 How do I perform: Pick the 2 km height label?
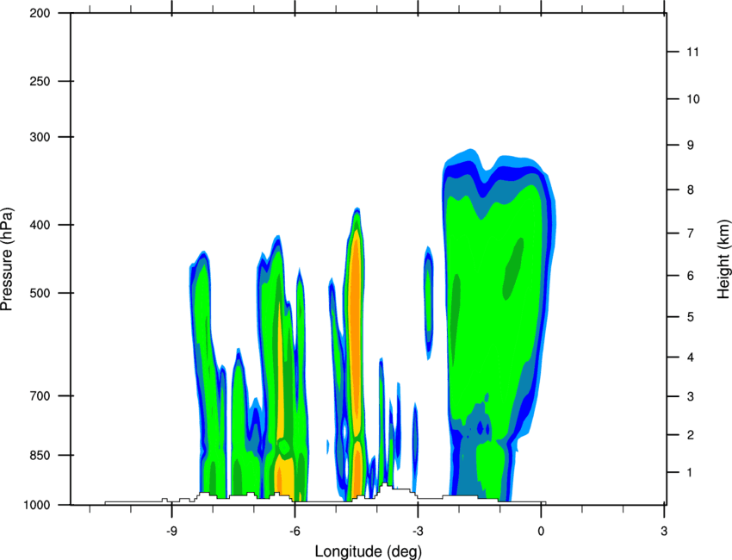[690, 435]
